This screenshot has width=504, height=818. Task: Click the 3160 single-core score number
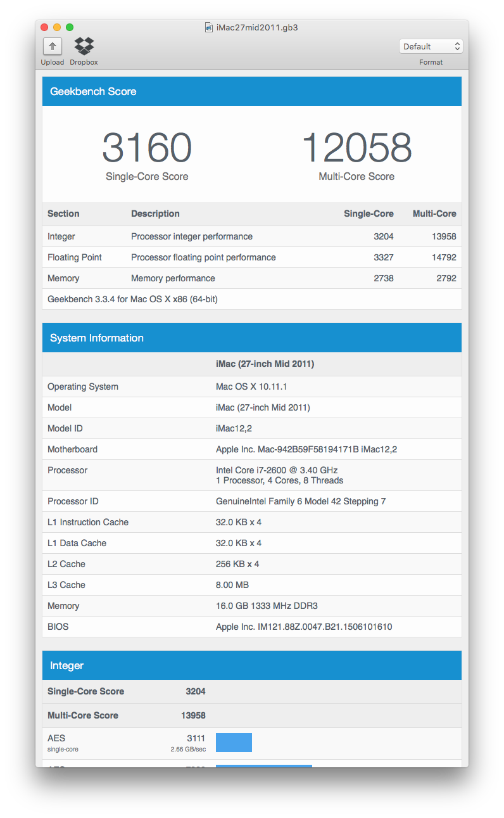coord(147,148)
